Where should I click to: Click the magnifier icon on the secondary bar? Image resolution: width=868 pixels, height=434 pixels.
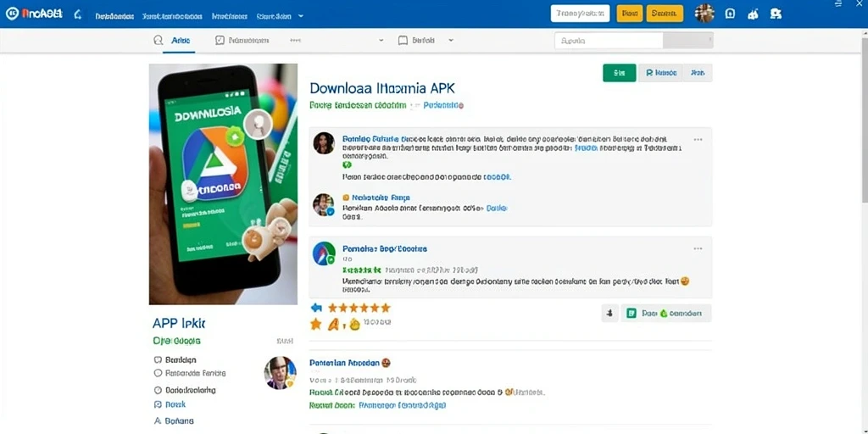tap(158, 41)
